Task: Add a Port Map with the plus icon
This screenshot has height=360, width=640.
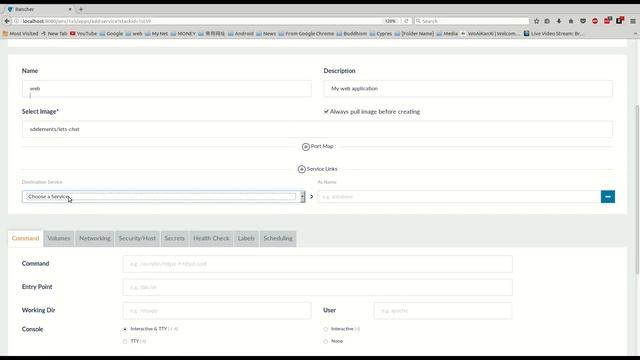Action: click(305, 147)
